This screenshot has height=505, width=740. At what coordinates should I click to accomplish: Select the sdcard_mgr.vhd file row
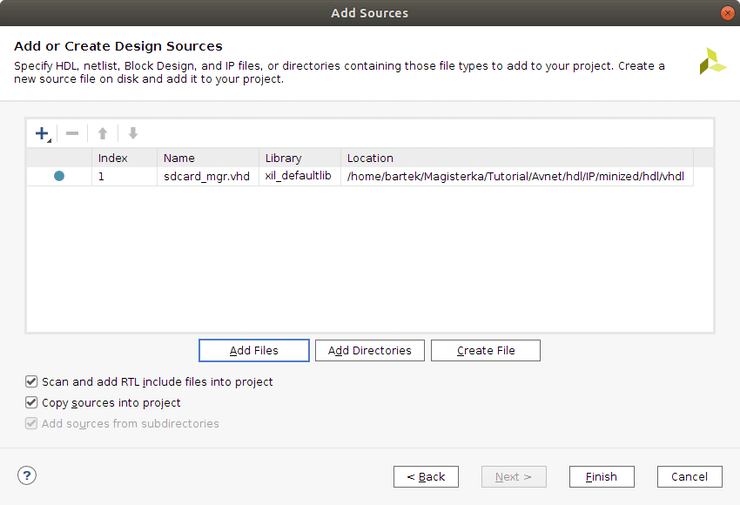207,176
